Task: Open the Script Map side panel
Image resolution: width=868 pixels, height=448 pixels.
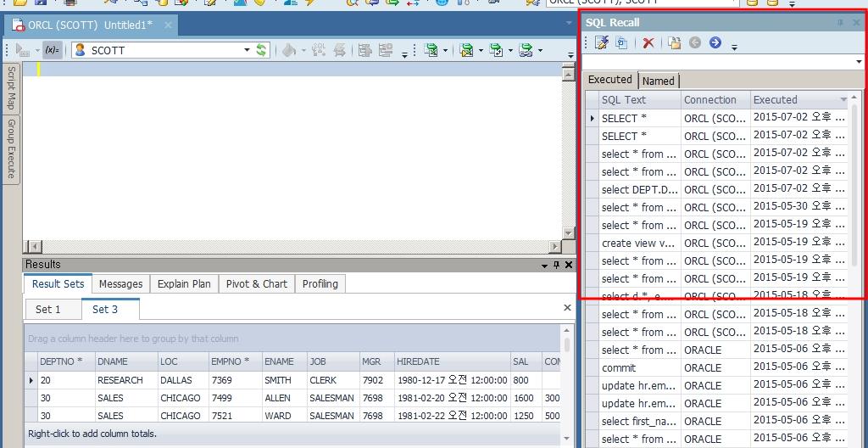Action: pos(12,87)
